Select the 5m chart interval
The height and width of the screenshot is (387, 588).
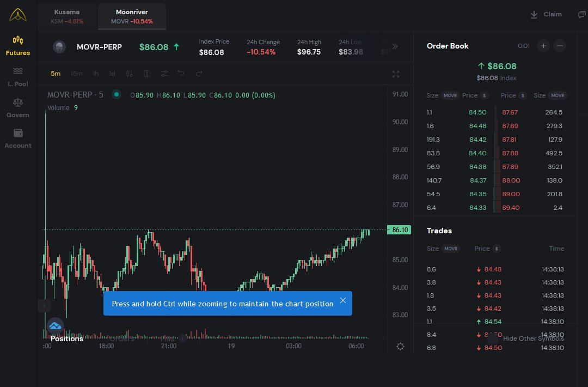pyautogui.click(x=56, y=74)
